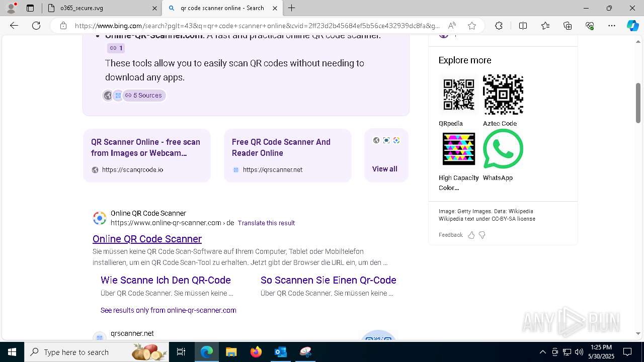
Task: Open Online QR Code Scanner result title
Action: (x=147, y=239)
